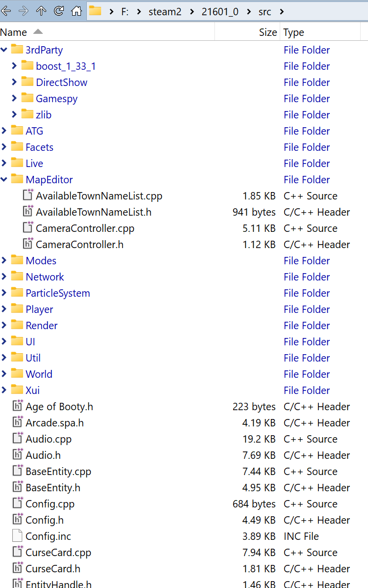
Task: Go back with the back arrow
Action: point(6,11)
